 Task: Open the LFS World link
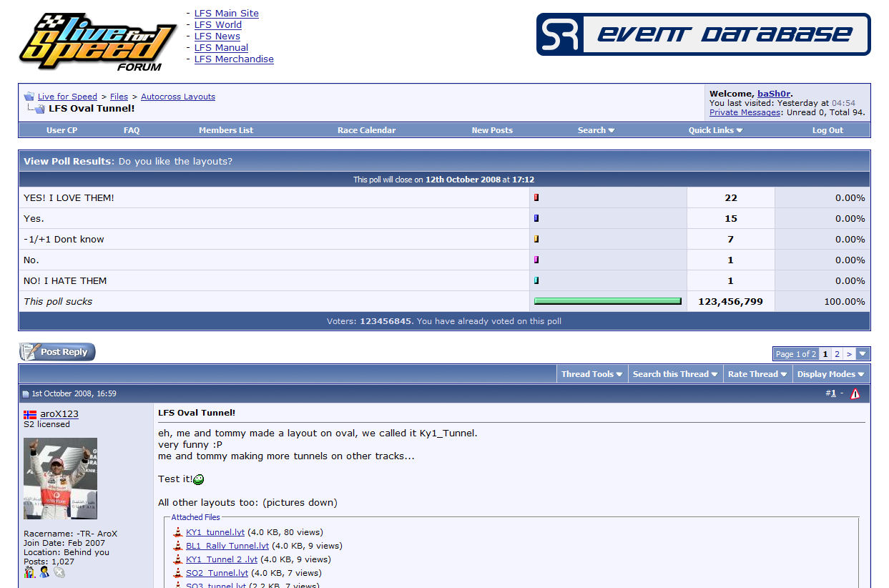point(218,24)
